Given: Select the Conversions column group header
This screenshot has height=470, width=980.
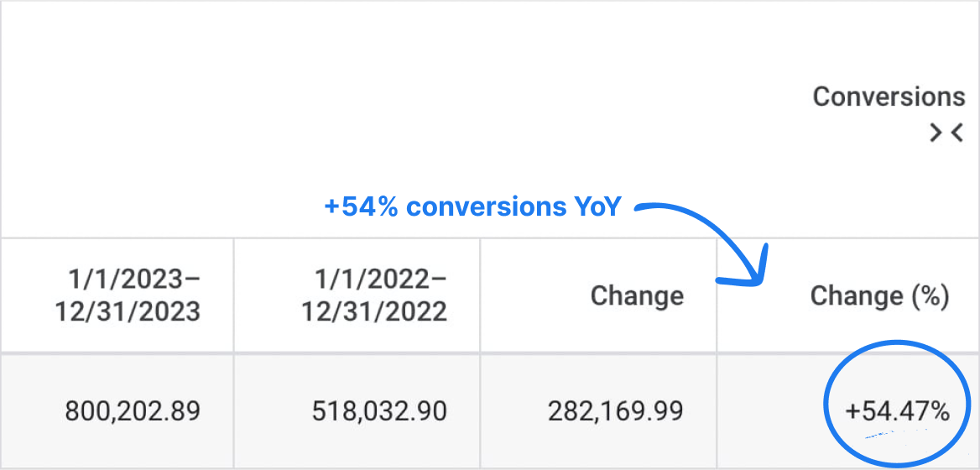Looking at the screenshot, I should 889,97.
